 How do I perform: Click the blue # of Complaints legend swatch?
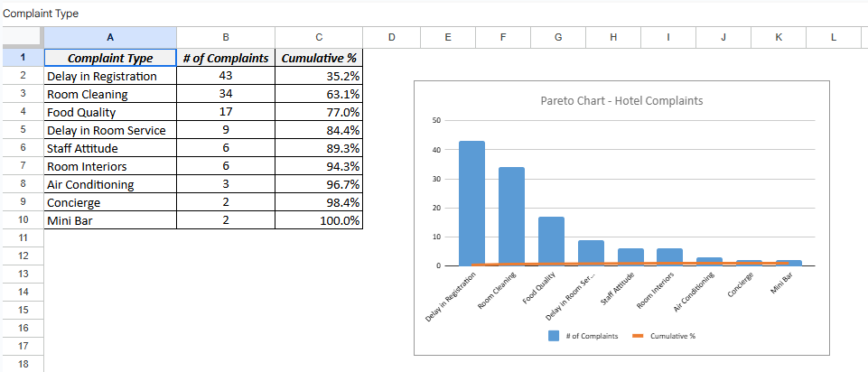tap(553, 336)
